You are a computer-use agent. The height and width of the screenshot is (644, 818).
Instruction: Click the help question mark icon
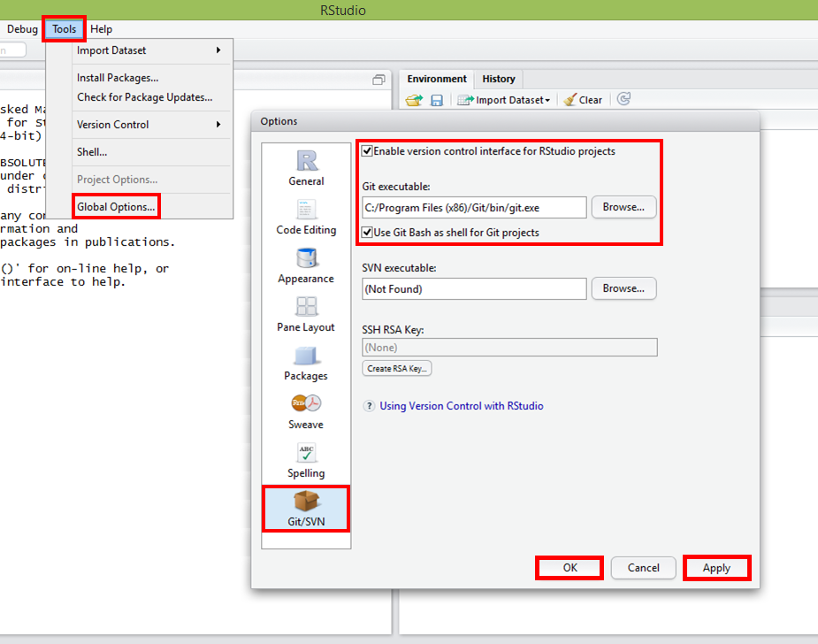coord(369,406)
